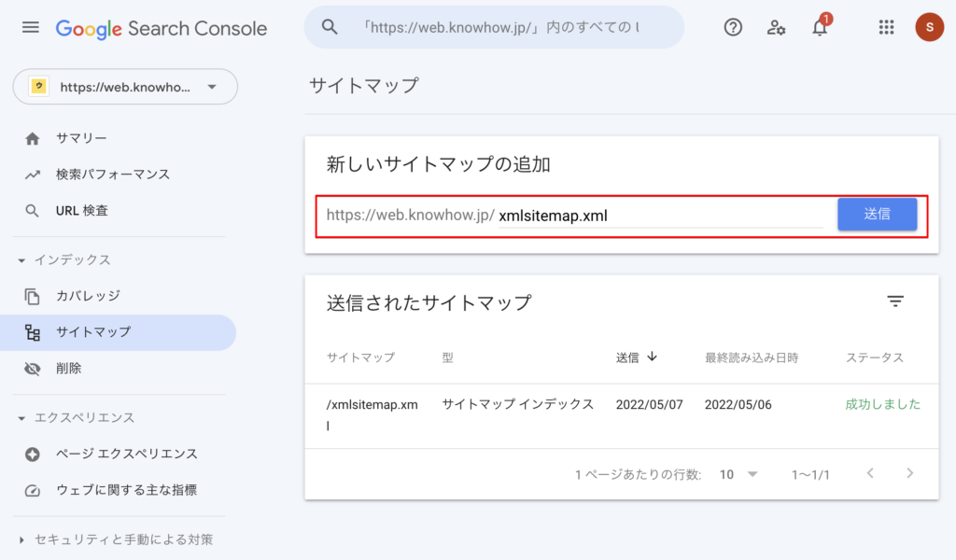Click the home icon beside サマリー
This screenshot has width=956, height=560.
(33, 139)
